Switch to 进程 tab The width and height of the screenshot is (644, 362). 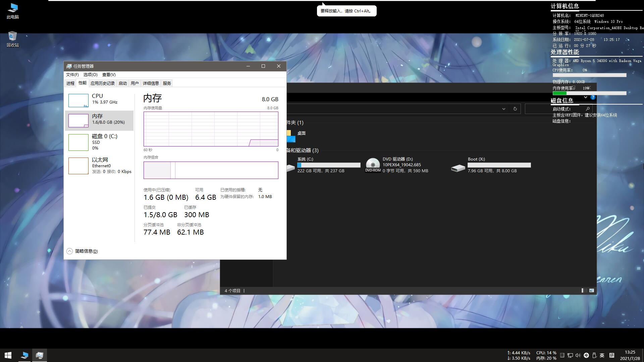click(x=70, y=83)
